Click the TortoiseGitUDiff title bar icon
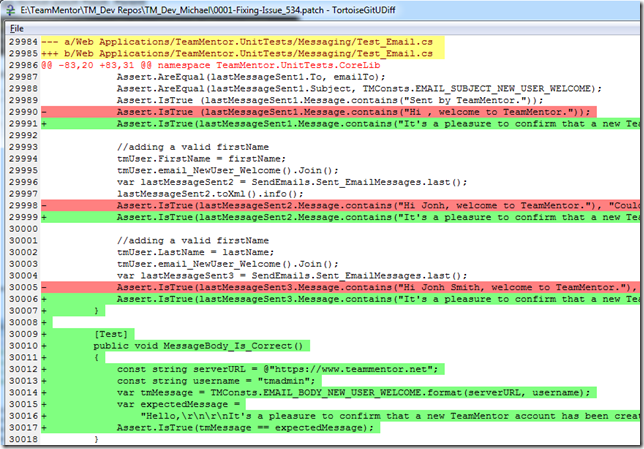 click(10, 10)
